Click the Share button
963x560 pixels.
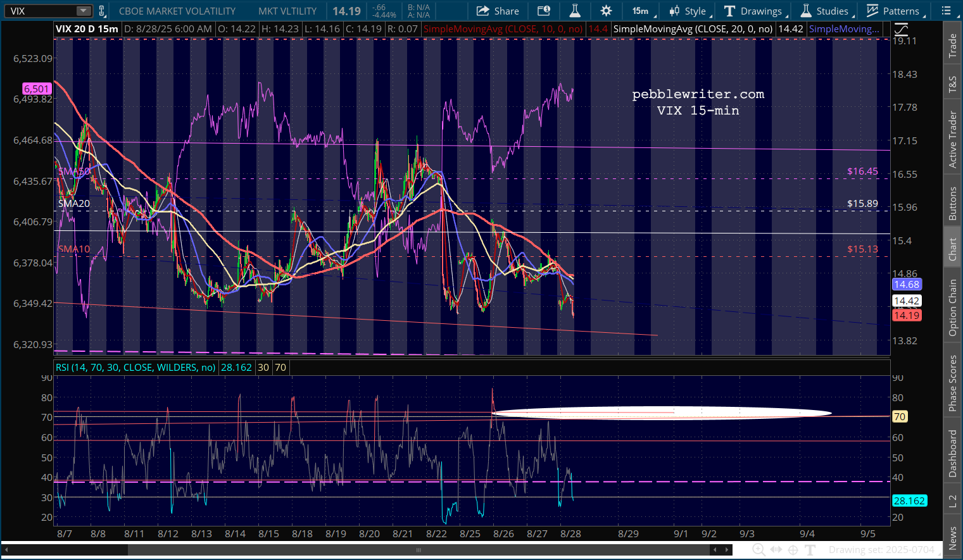[x=498, y=11]
